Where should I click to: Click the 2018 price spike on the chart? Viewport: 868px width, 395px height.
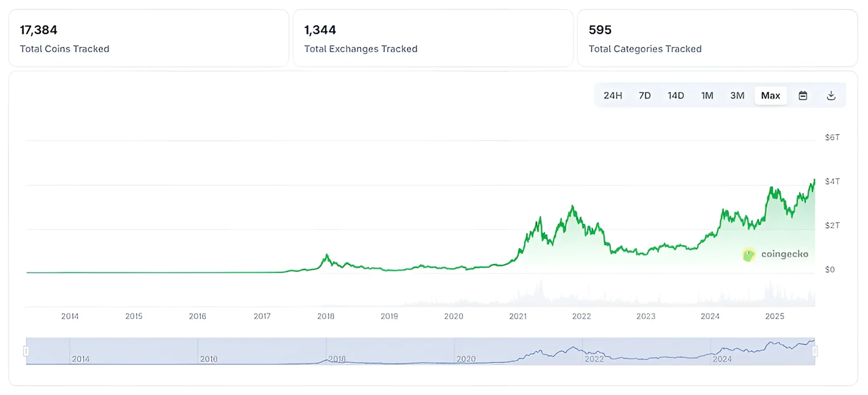(326, 254)
